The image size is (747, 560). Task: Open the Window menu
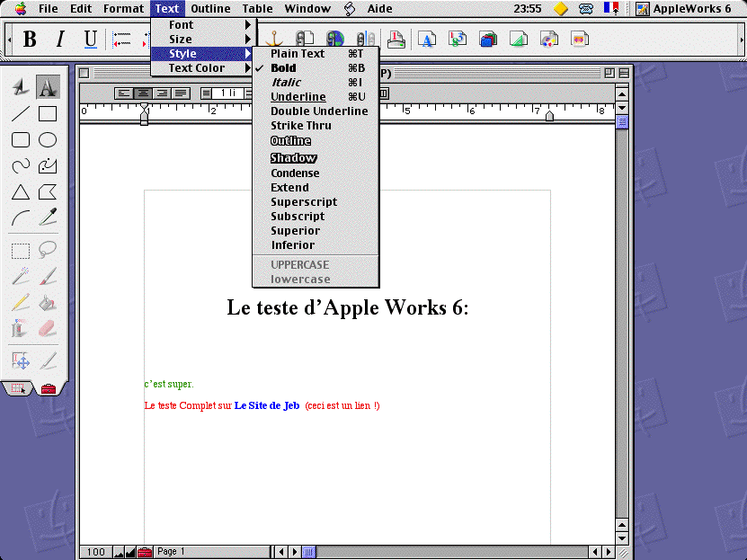(x=307, y=9)
